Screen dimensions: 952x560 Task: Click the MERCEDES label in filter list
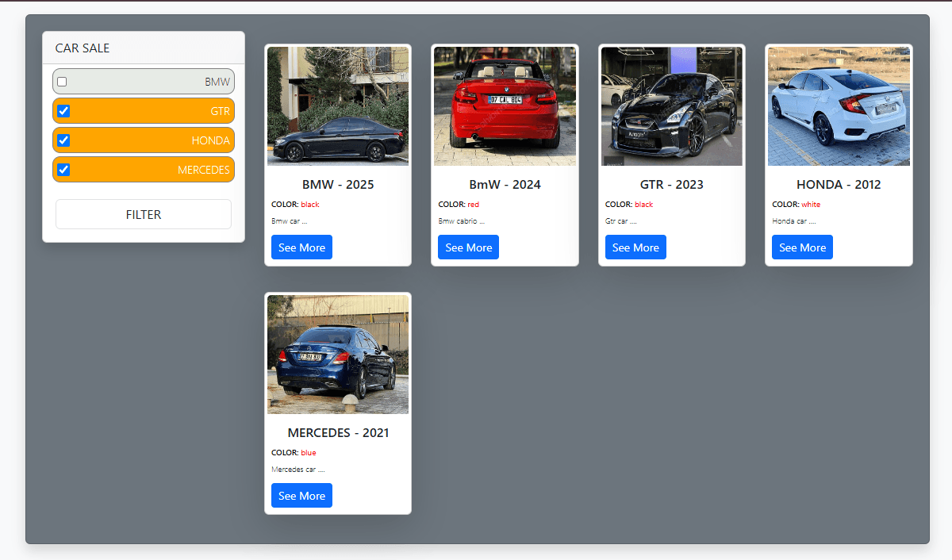pyautogui.click(x=204, y=170)
